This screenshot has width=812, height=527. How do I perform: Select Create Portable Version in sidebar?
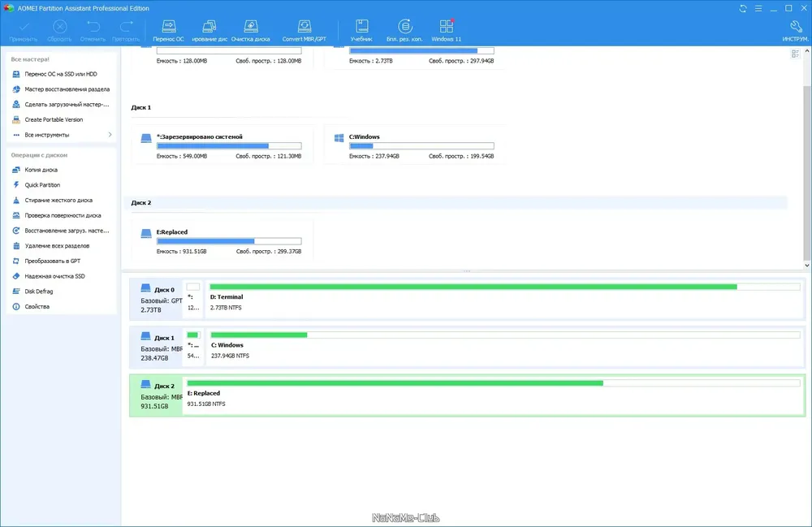point(54,119)
